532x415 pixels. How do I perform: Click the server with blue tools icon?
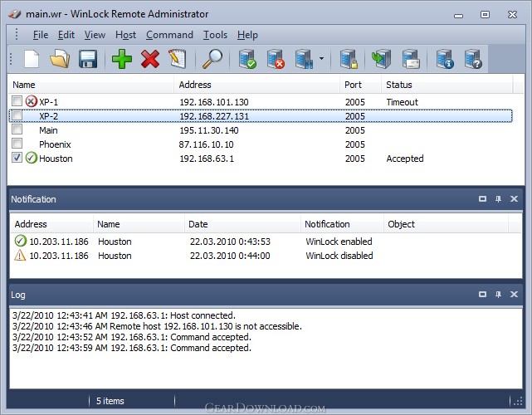(304, 59)
